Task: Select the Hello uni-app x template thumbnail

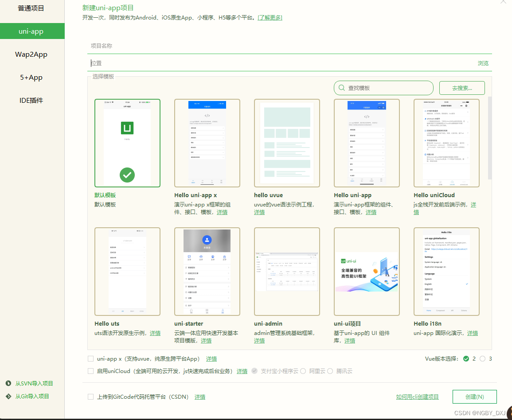Action: pyautogui.click(x=207, y=143)
